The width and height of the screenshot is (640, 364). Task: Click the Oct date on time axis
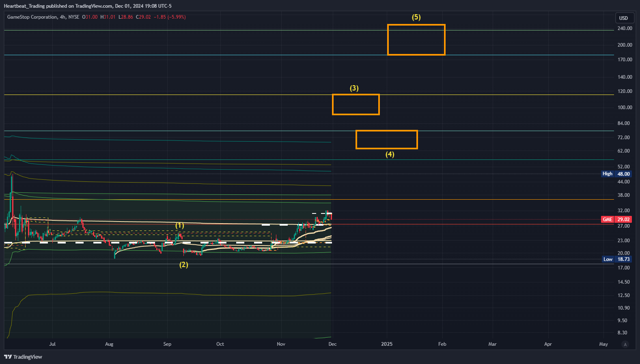(220, 344)
